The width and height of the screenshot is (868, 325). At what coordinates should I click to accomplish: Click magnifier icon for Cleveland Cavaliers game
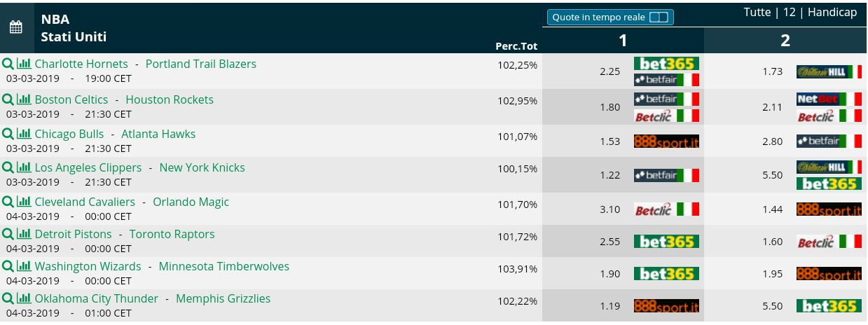tap(8, 202)
